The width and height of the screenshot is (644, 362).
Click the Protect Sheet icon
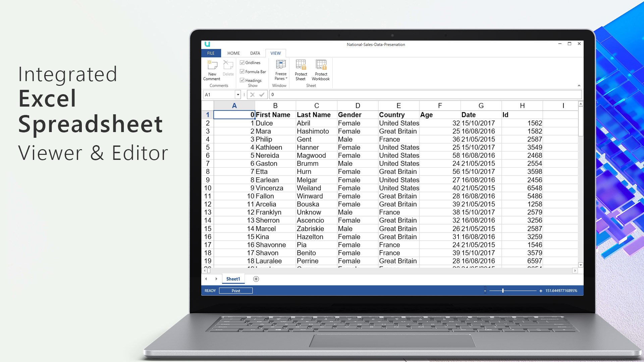pyautogui.click(x=301, y=65)
